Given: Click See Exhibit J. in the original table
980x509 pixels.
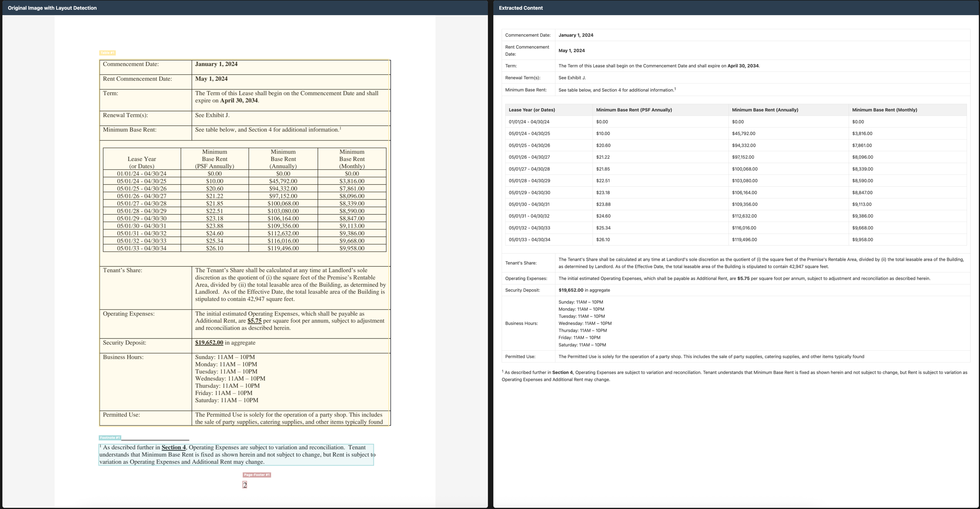Looking at the screenshot, I should (212, 115).
